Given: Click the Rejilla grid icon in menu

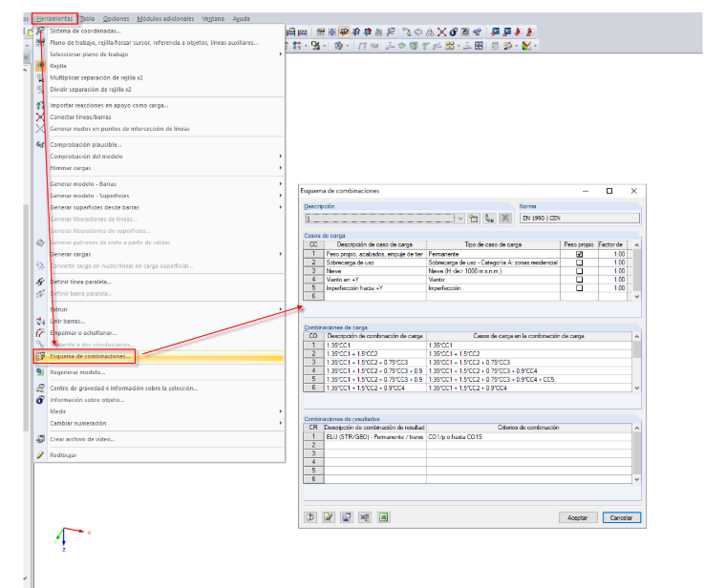Looking at the screenshot, I should [x=41, y=66].
